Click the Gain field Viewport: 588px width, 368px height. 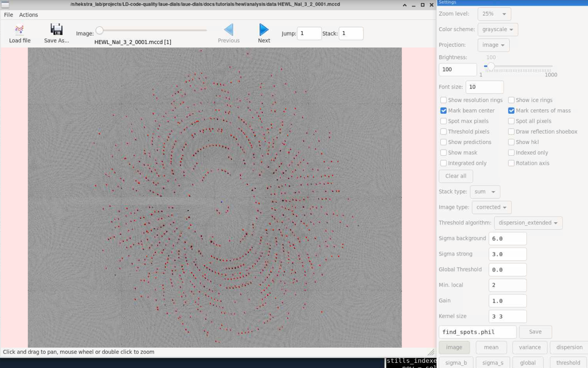pos(508,301)
